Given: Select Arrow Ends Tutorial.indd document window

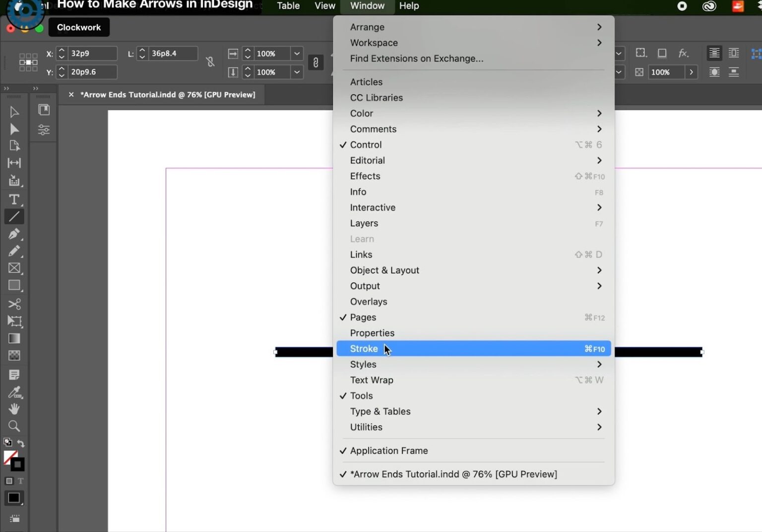Looking at the screenshot, I should coord(474,474).
